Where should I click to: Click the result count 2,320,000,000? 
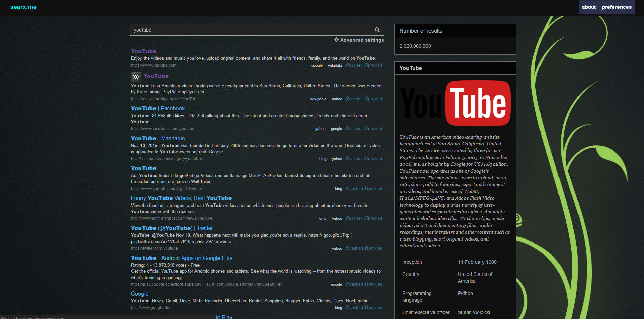[415, 46]
